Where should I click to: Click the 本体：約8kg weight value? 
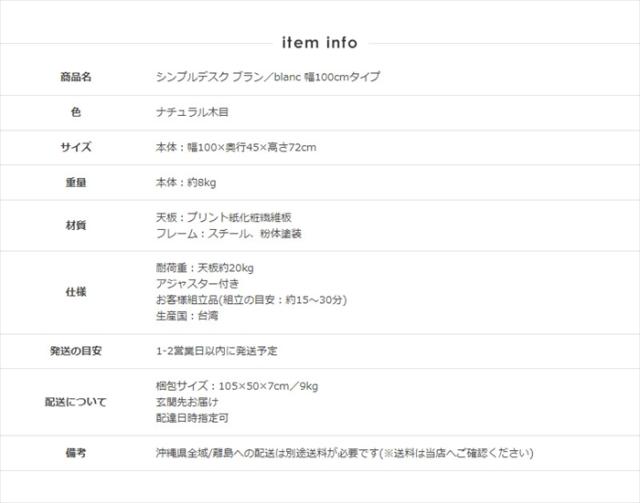coord(186,183)
